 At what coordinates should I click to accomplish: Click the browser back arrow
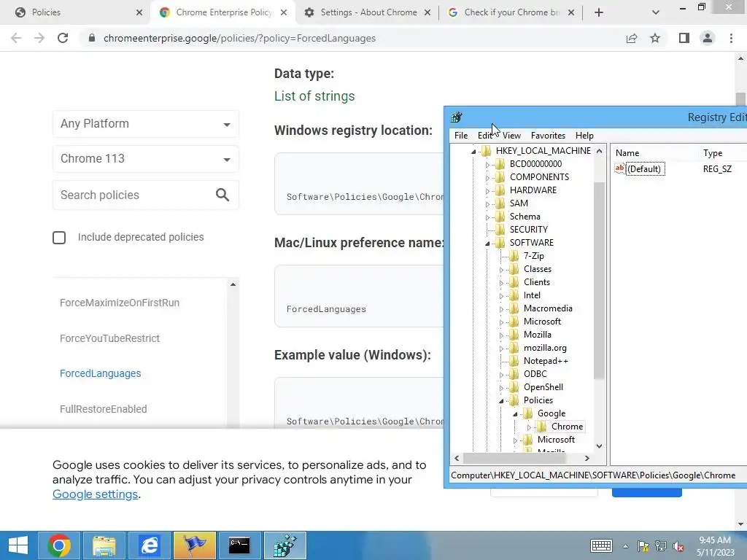pyautogui.click(x=16, y=38)
